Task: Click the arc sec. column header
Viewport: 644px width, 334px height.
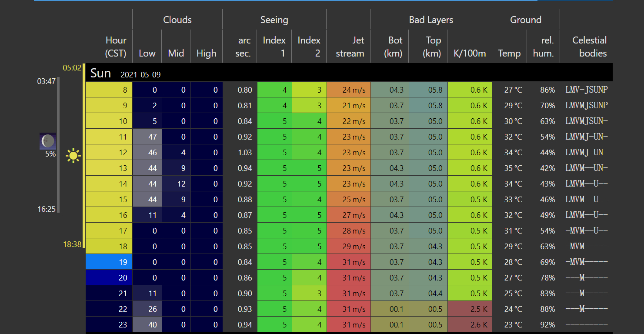Action: [243, 47]
